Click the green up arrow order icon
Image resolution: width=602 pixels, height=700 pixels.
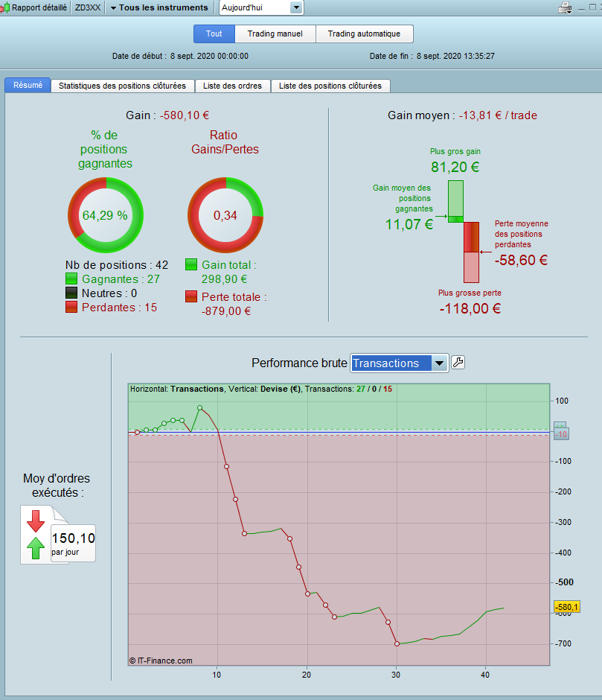click(36, 548)
